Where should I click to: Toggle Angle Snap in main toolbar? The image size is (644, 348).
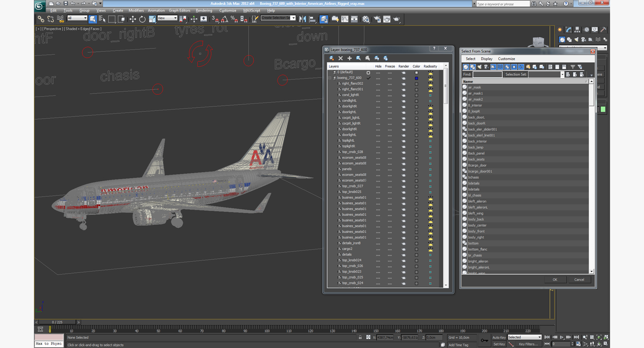coord(225,19)
